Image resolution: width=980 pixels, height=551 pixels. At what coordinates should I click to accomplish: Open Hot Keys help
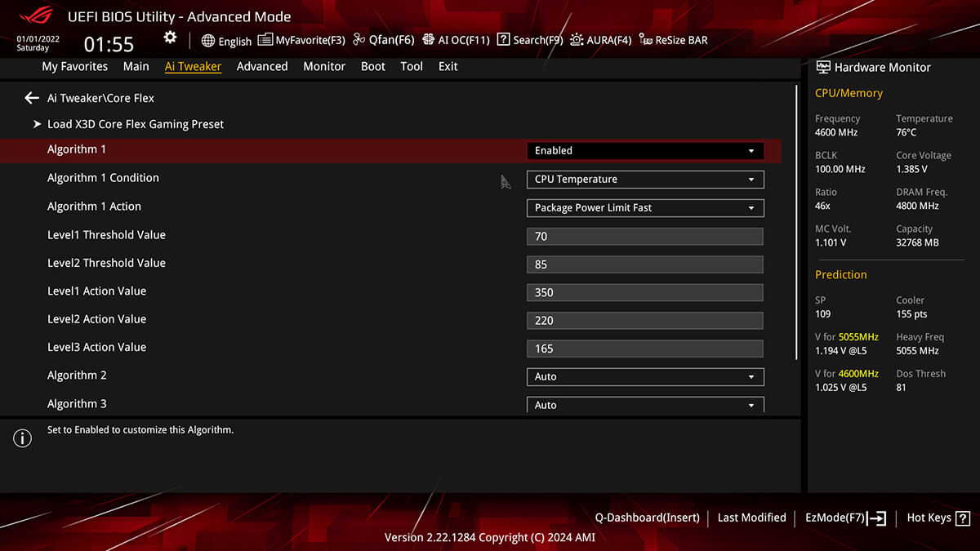(938, 518)
